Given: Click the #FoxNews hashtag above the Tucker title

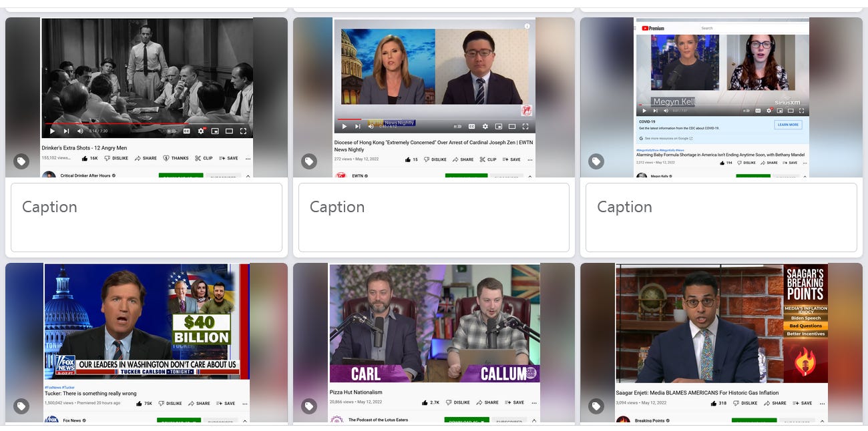Looking at the screenshot, I should 53,387.
